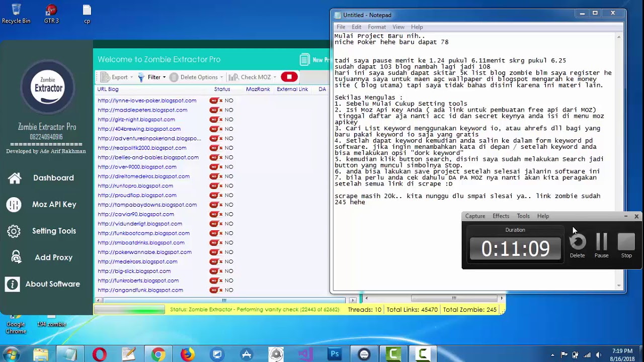Open Setting Tools gear icon
Image resolution: width=644 pixels, height=362 pixels.
coord(14,231)
